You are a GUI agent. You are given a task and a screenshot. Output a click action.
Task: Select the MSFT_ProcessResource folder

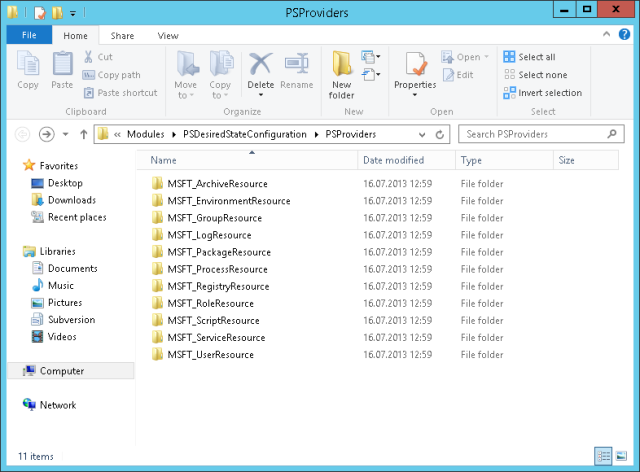(x=218, y=269)
